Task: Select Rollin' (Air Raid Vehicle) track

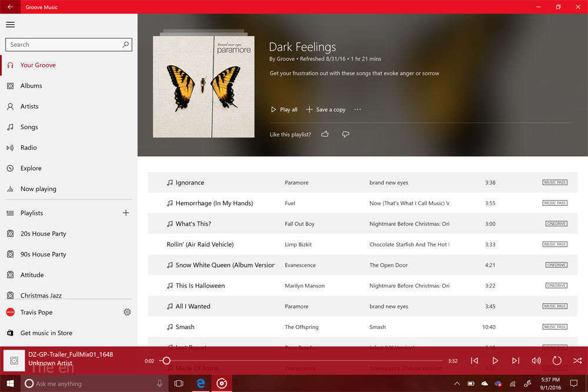Action: point(200,244)
